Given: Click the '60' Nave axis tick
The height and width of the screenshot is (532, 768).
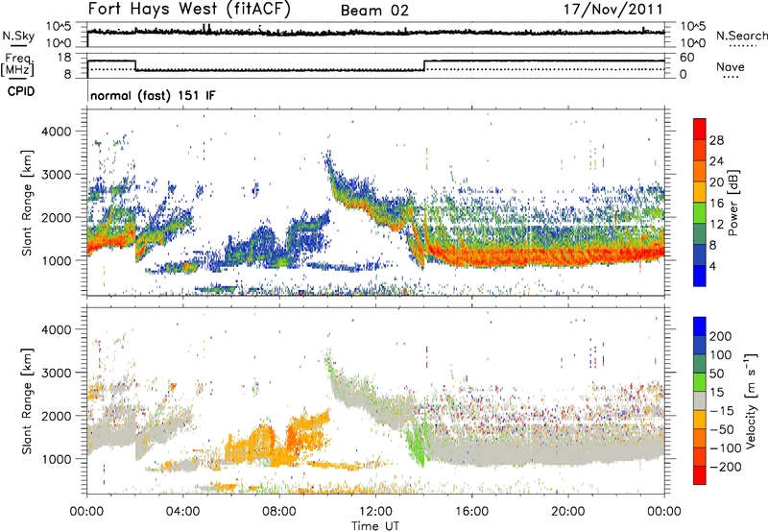Looking at the screenshot, I should tap(687, 58).
